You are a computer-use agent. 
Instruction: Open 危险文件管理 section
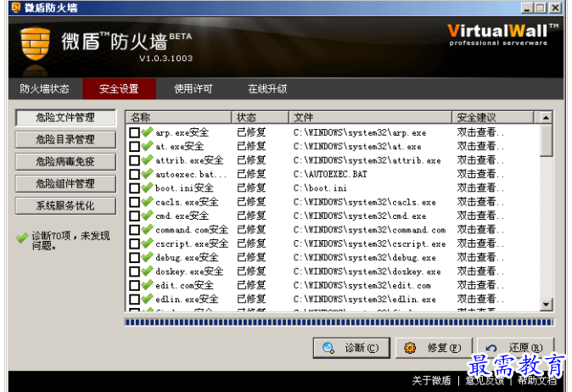[65, 117]
